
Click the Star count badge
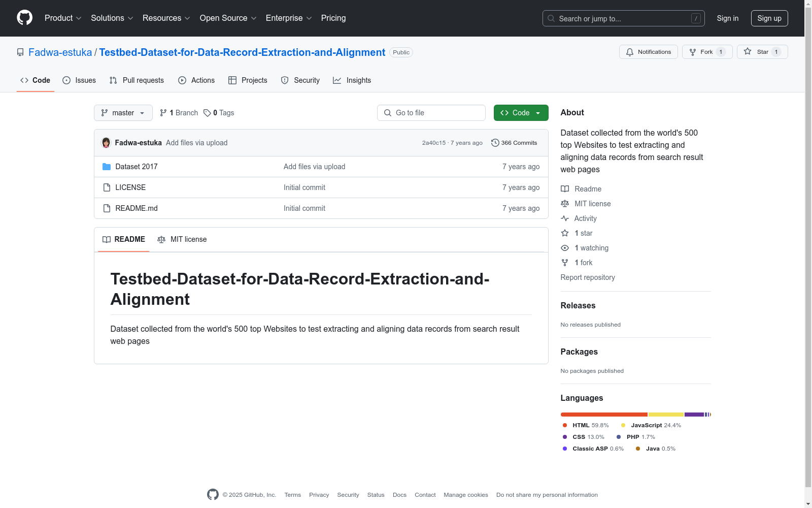pos(776,52)
